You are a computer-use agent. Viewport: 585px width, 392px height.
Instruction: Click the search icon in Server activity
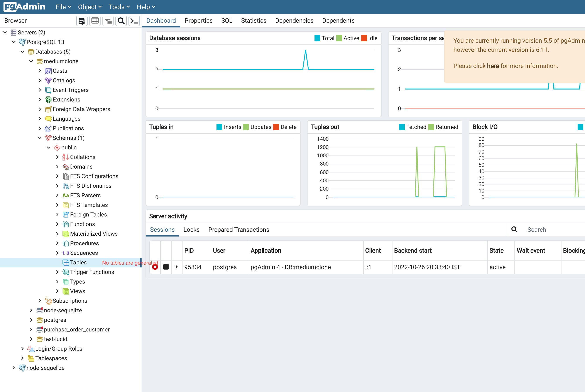515,229
